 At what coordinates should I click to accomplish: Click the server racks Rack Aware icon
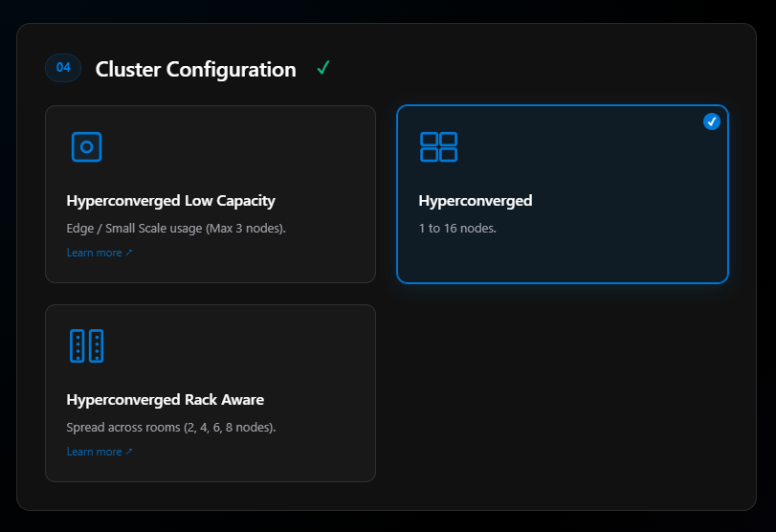tap(86, 345)
